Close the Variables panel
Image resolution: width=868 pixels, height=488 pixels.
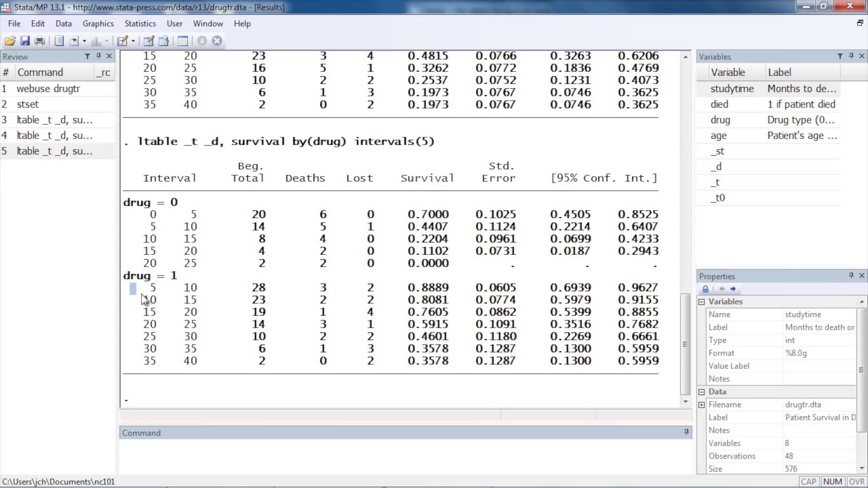(862, 56)
